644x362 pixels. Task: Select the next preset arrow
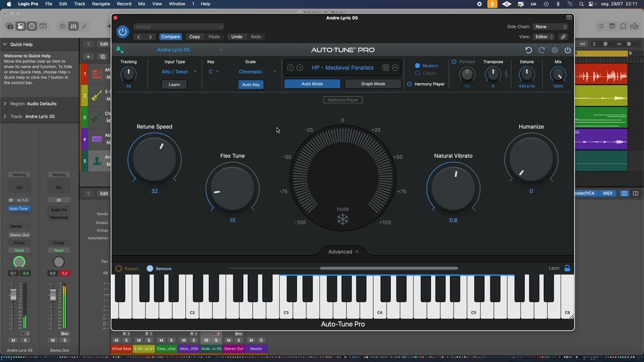click(x=300, y=68)
